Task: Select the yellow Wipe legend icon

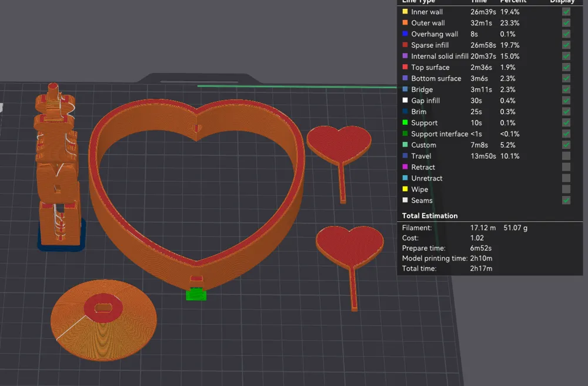Action: 405,189
